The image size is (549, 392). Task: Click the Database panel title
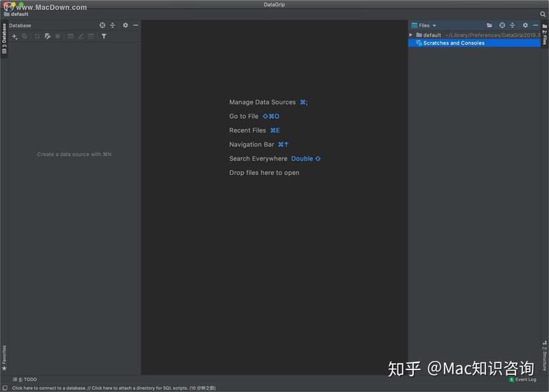[20, 25]
